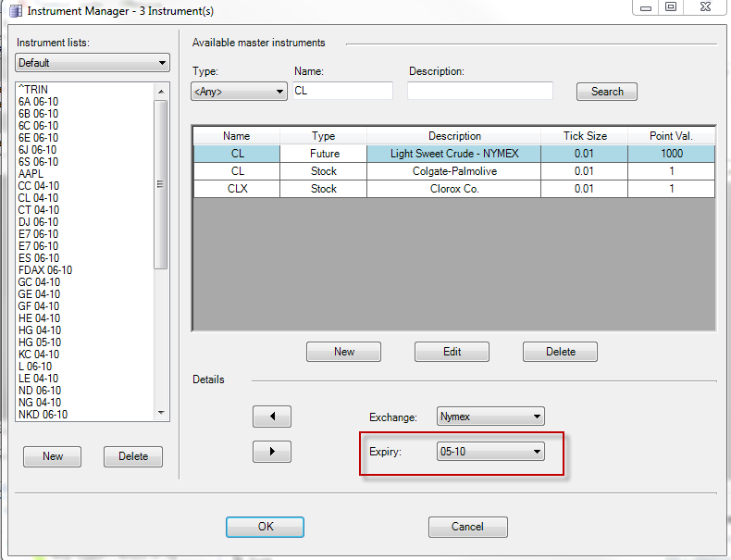Click the CLX name cell
731x560 pixels.
(237, 189)
